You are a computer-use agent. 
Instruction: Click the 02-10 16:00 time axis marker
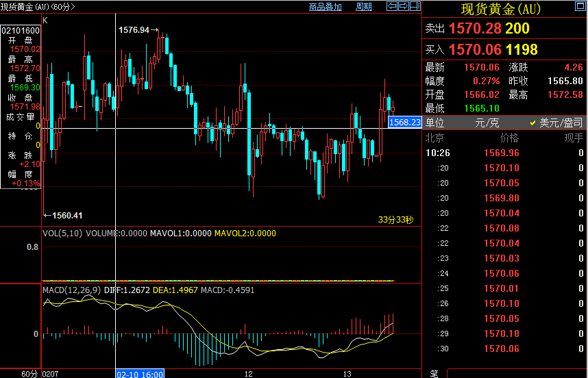[x=140, y=374]
